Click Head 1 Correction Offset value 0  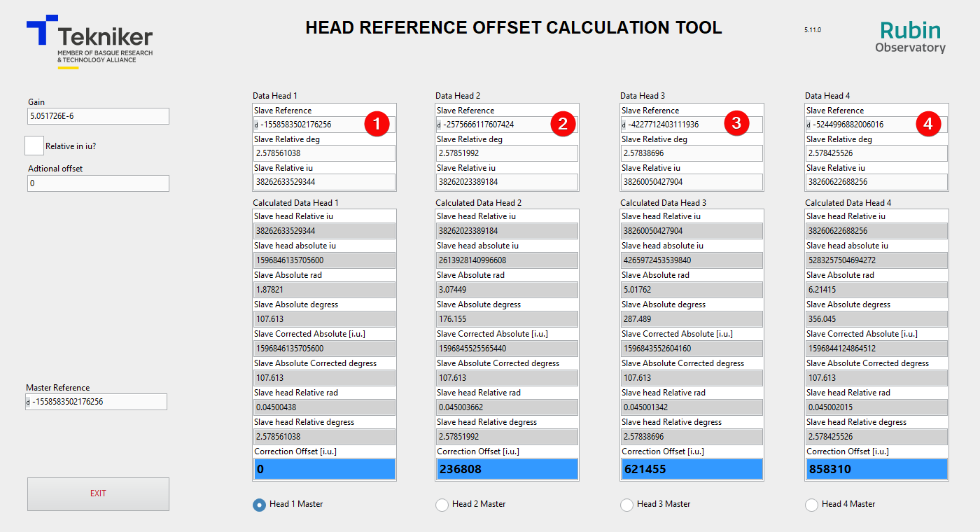(325, 469)
